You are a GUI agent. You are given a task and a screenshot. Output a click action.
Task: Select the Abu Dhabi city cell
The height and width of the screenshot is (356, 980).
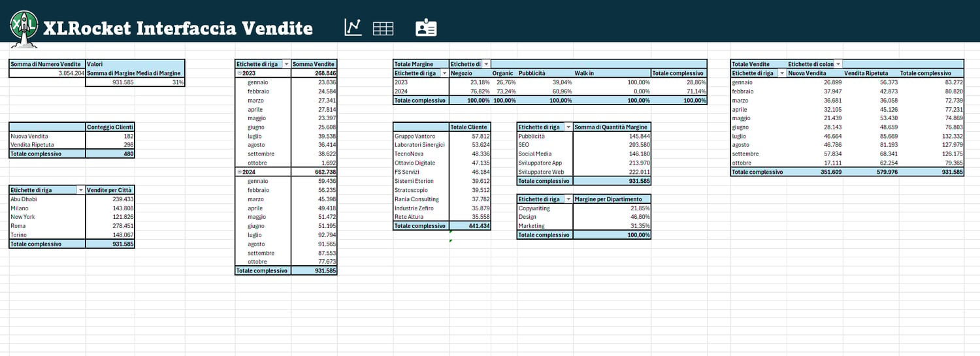point(47,199)
